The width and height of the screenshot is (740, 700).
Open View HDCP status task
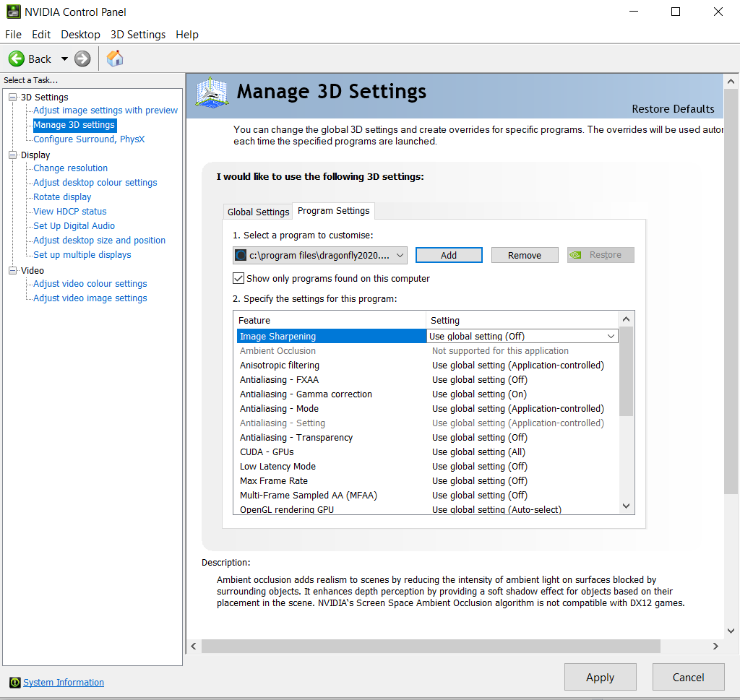(70, 212)
